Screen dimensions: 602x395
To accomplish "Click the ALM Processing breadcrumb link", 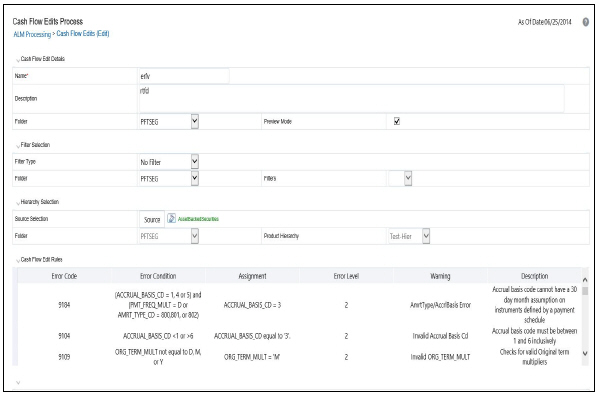I will coord(32,35).
